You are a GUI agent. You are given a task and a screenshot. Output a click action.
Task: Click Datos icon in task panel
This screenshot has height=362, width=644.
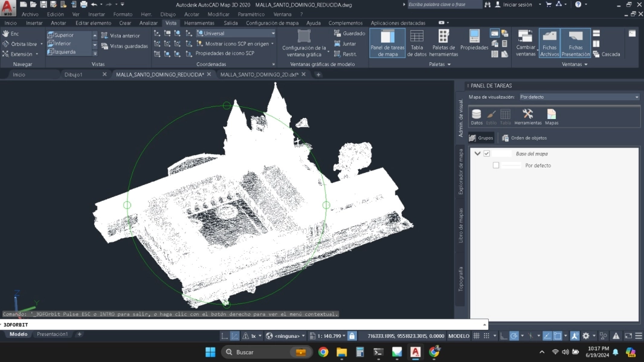pos(477,117)
